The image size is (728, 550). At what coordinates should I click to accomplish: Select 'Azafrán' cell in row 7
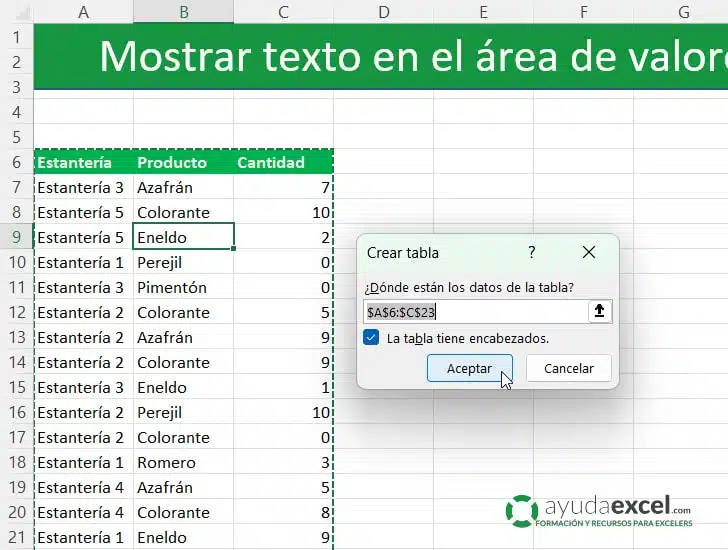click(183, 187)
